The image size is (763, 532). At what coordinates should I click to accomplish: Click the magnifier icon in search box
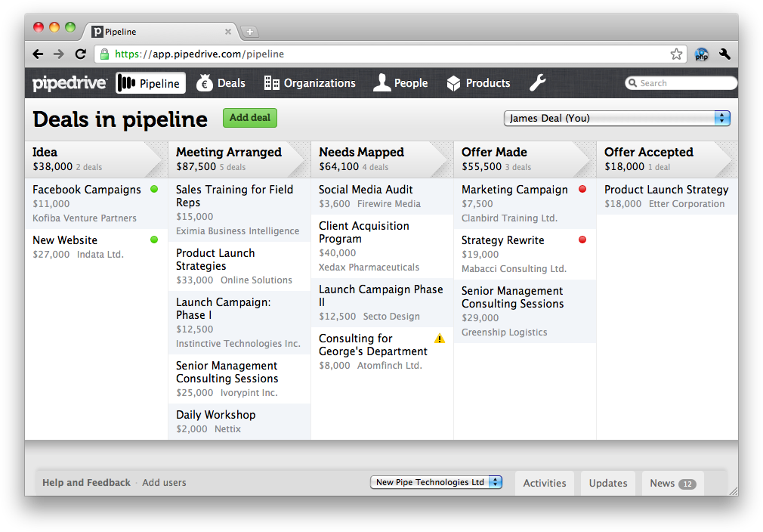tap(632, 82)
